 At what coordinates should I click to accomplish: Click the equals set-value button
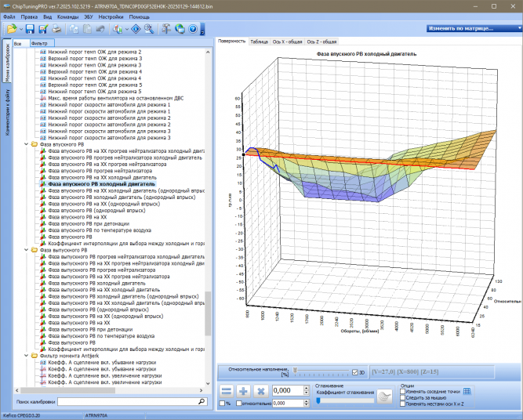[227, 391]
